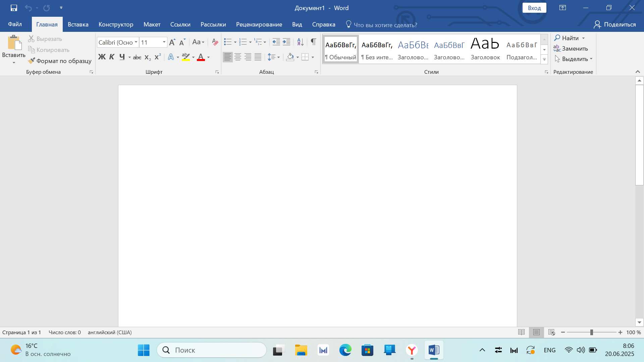Click the Заменить button
Image resolution: width=644 pixels, height=362 pixels.
click(571, 49)
